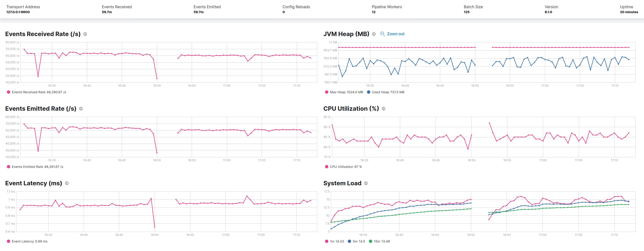The width and height of the screenshot is (644, 251).
Task: Click the Pipeline Workers summary value
Action: tap(374, 12)
